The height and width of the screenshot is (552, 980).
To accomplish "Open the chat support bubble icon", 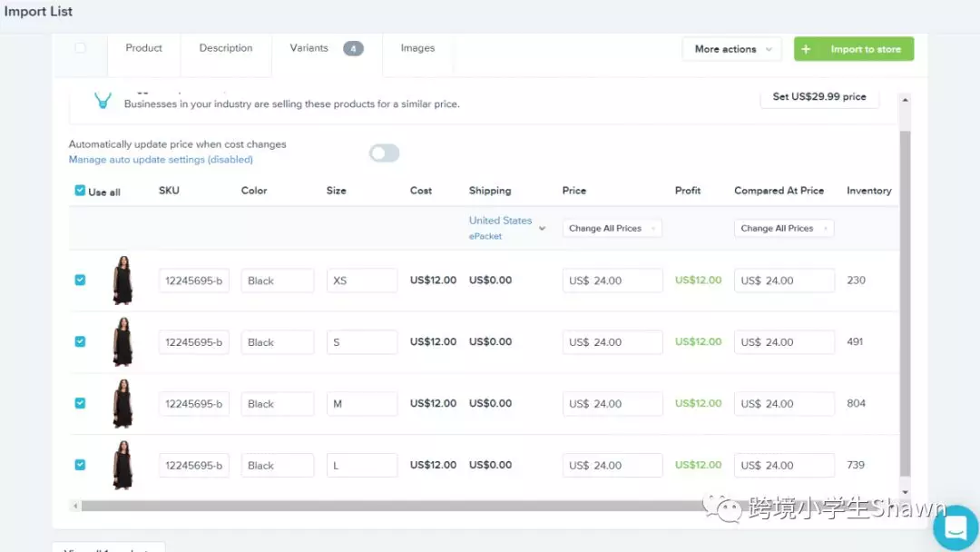I will (955, 528).
